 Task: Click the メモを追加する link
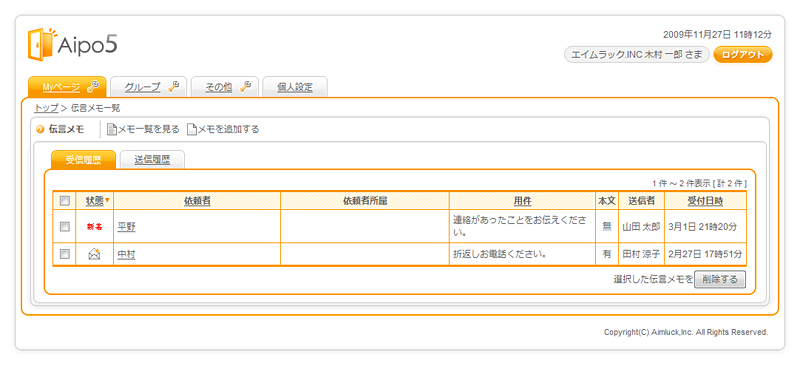click(228, 130)
